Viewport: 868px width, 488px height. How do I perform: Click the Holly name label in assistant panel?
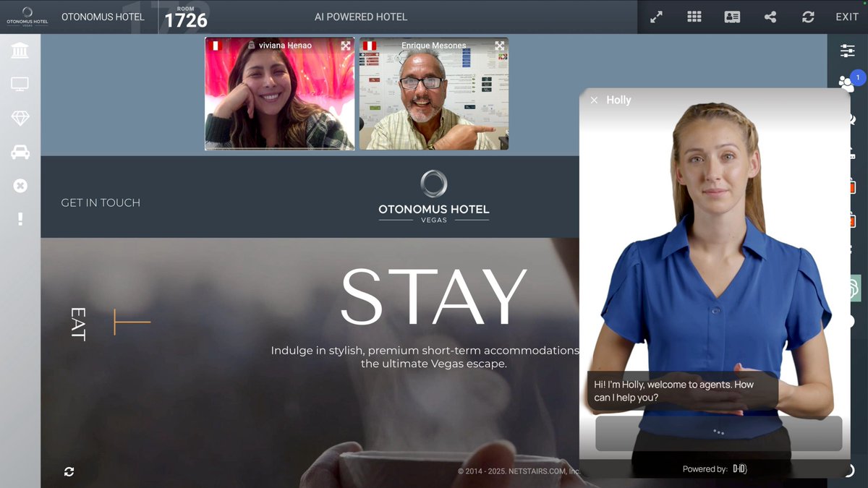tap(619, 100)
